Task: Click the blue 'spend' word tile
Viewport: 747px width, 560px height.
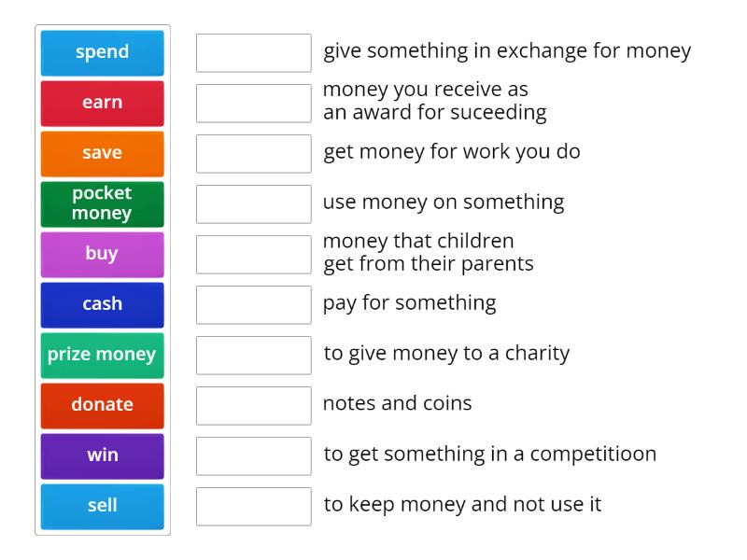Action: tap(102, 53)
